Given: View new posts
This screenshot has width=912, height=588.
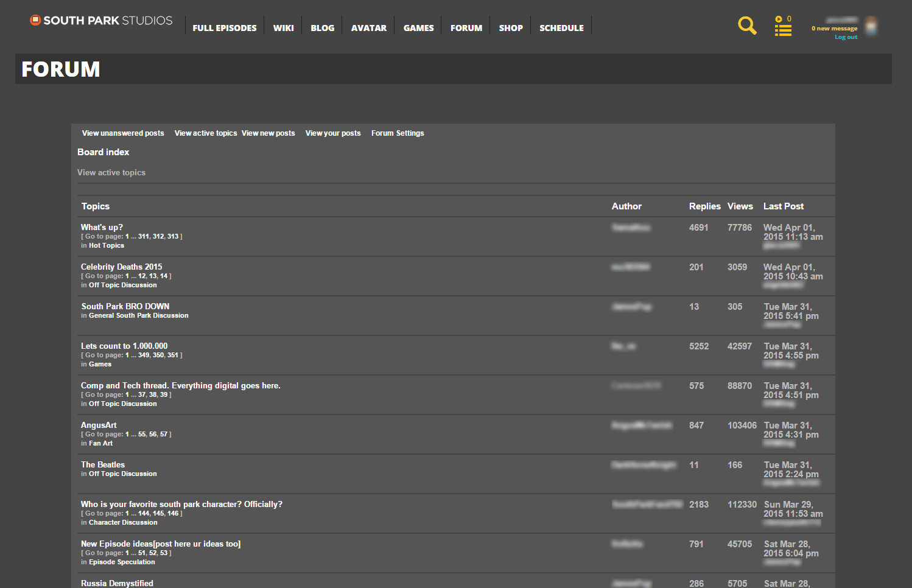Looking at the screenshot, I should pyautogui.click(x=268, y=133).
